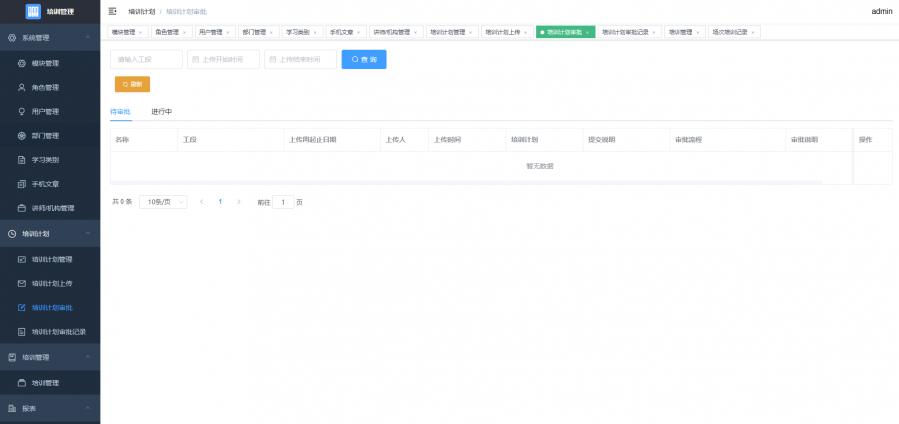
Task: Open the 10条/页 page size dropdown
Action: click(x=162, y=202)
